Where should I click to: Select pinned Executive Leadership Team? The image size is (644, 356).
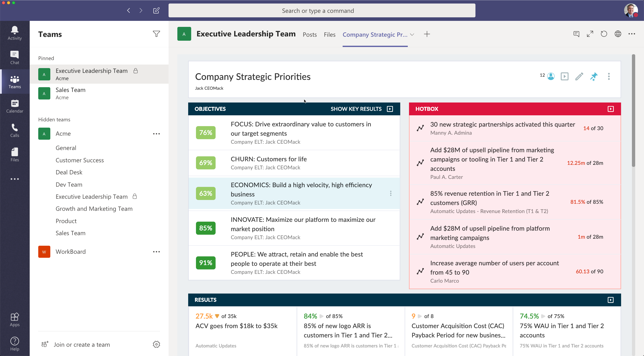(x=99, y=74)
